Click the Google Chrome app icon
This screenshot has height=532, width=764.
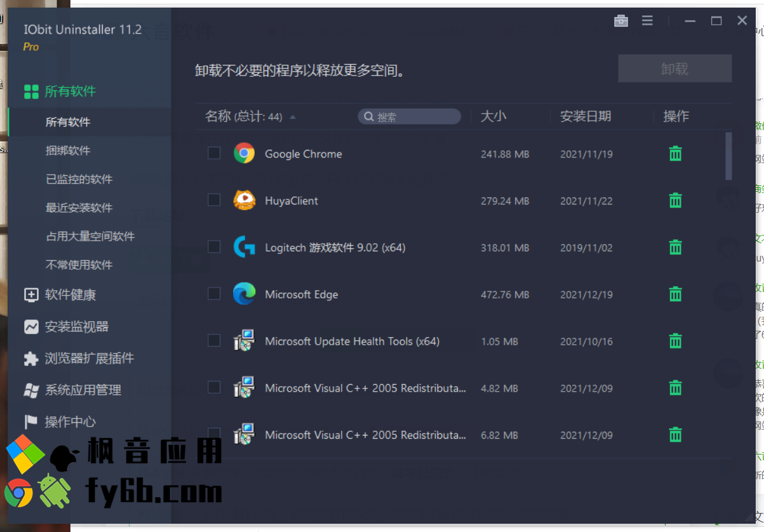tap(244, 154)
